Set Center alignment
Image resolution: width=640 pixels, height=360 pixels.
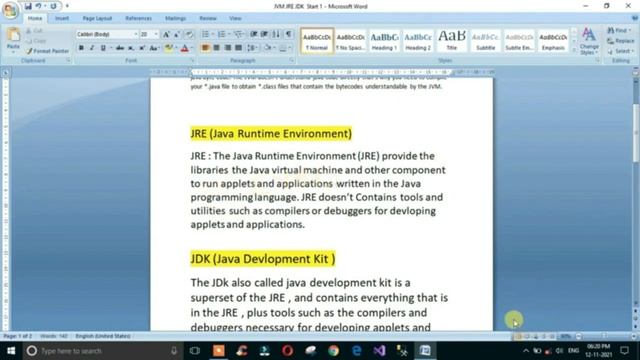216,48
